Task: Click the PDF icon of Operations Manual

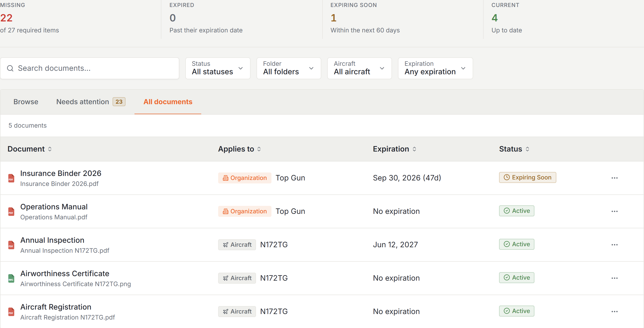Action: pos(11,212)
